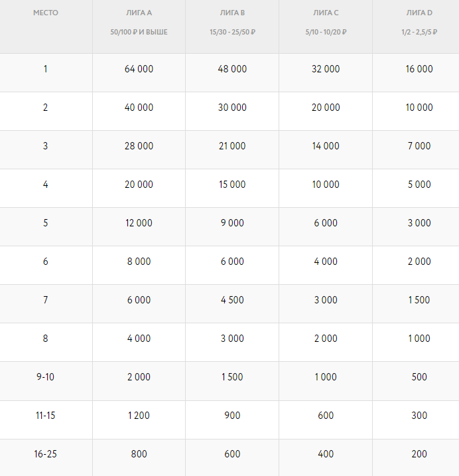Click the 32 000 first-place Лига C cell
459x476 pixels.
326,69
